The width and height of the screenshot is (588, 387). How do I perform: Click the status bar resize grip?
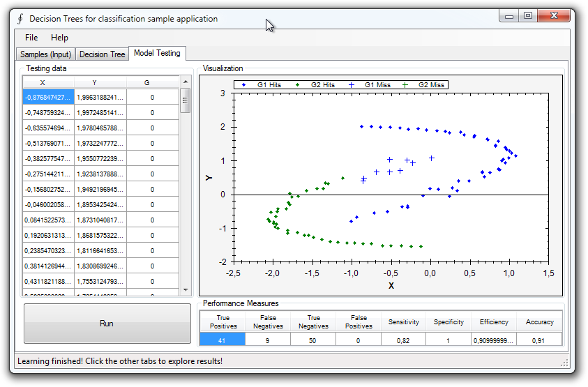(564, 363)
